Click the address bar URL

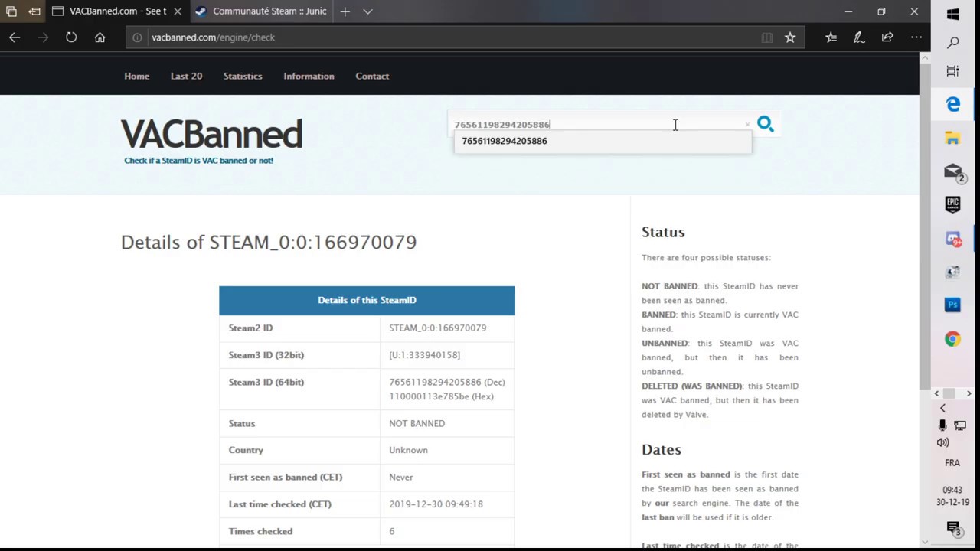[213, 37]
